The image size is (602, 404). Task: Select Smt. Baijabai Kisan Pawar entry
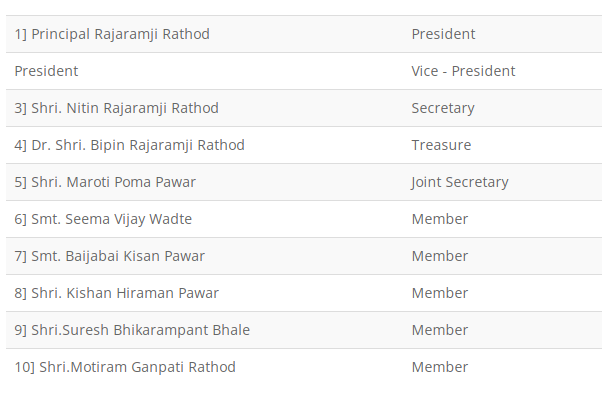point(110,256)
